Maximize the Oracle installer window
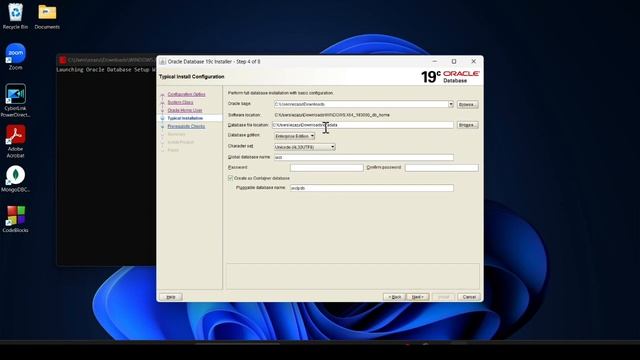The image size is (640, 360). pos(454,62)
